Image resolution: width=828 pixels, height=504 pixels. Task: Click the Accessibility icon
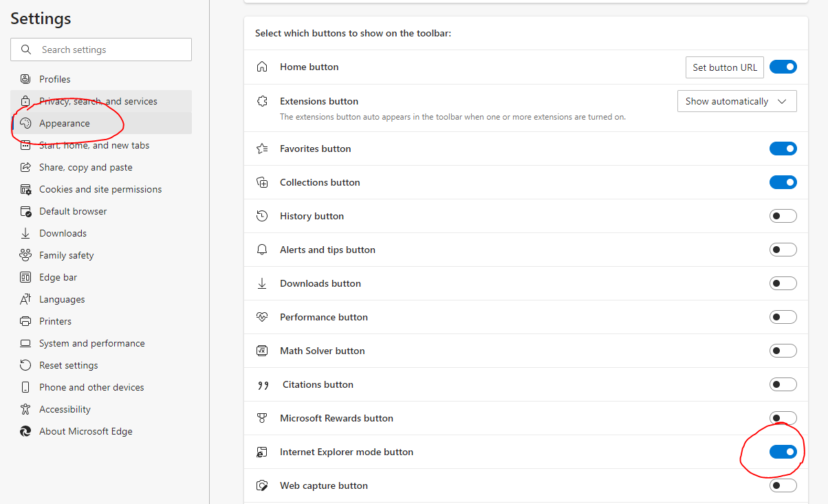coord(25,409)
